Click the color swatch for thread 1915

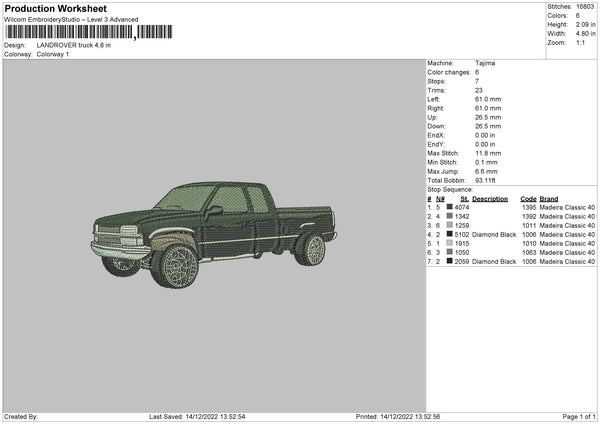pos(450,243)
